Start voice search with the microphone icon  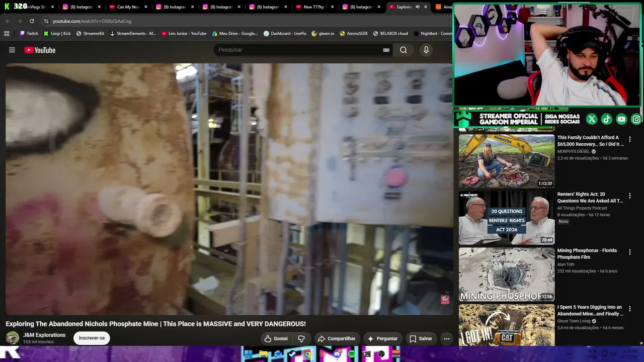[426, 50]
